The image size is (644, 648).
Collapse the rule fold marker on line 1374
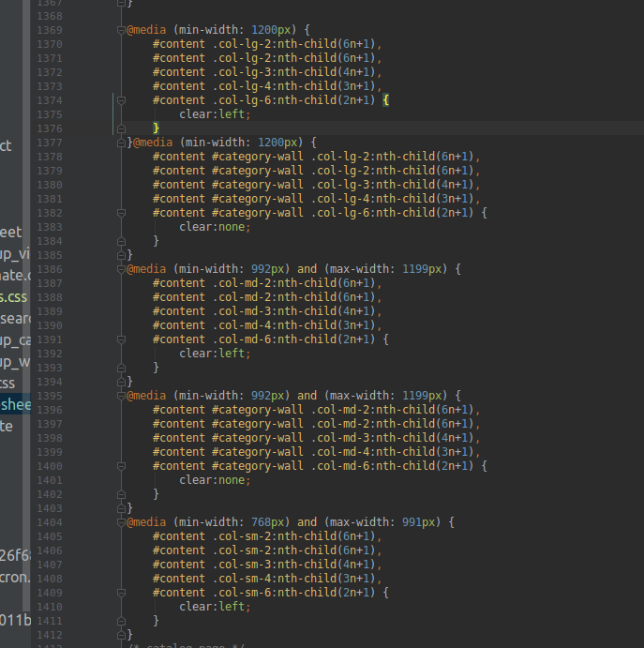click(x=121, y=100)
